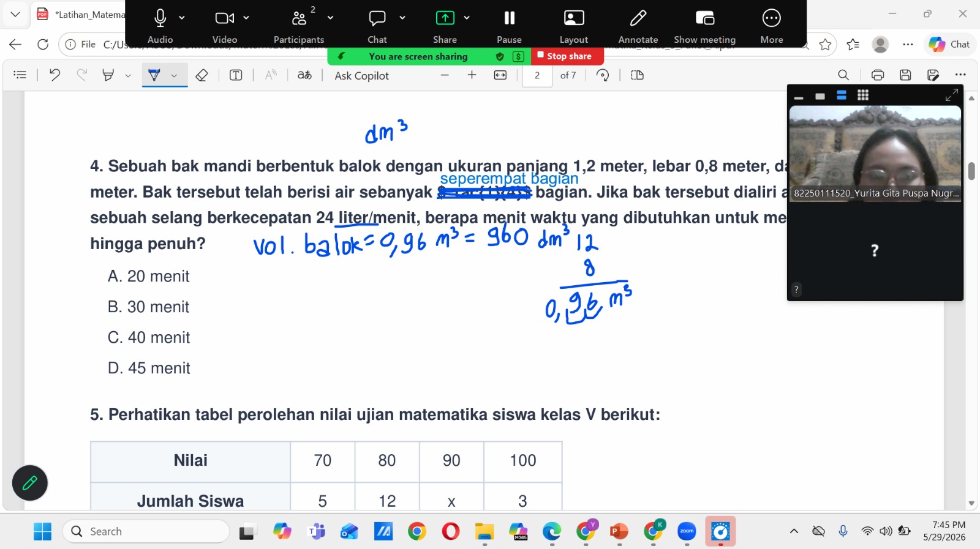Select the PDF highlight tool
980x549 pixels.
coord(108,75)
